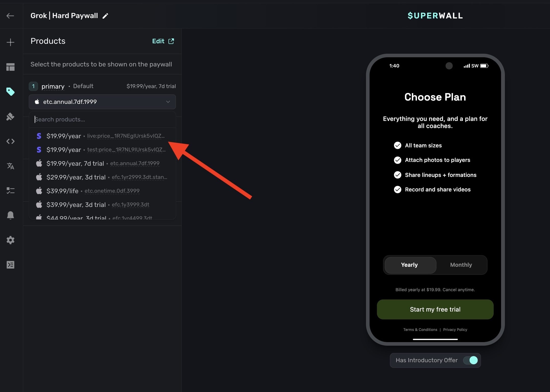Check the All team sizes feature checkmark

point(397,145)
